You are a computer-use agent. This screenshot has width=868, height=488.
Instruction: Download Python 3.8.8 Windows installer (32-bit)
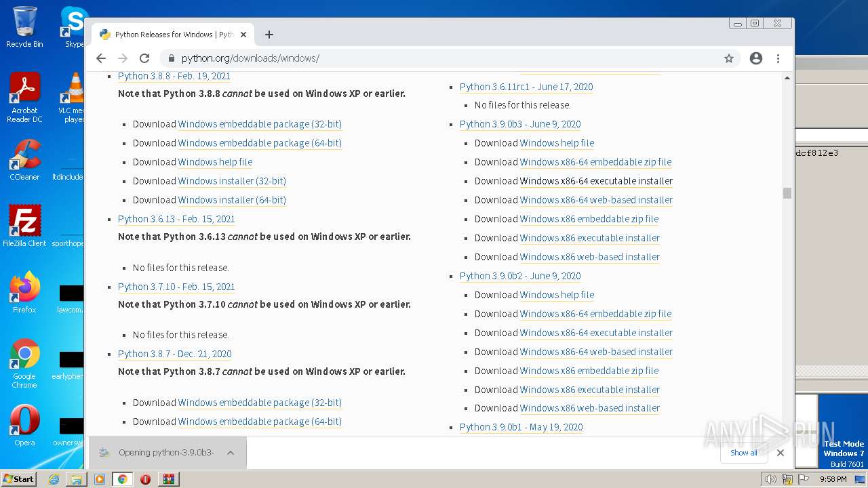coord(232,181)
